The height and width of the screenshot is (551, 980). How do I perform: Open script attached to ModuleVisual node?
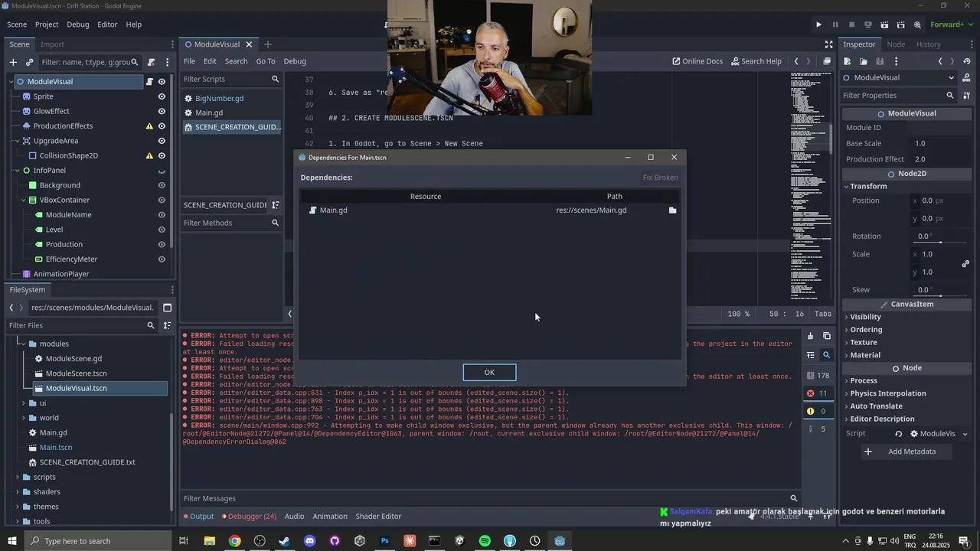[149, 82]
